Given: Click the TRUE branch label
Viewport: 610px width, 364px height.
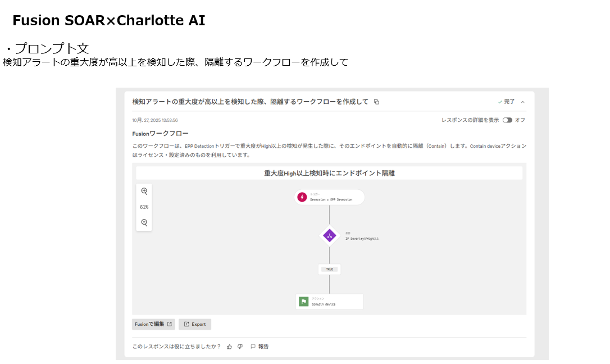Looking at the screenshot, I should coord(329,269).
